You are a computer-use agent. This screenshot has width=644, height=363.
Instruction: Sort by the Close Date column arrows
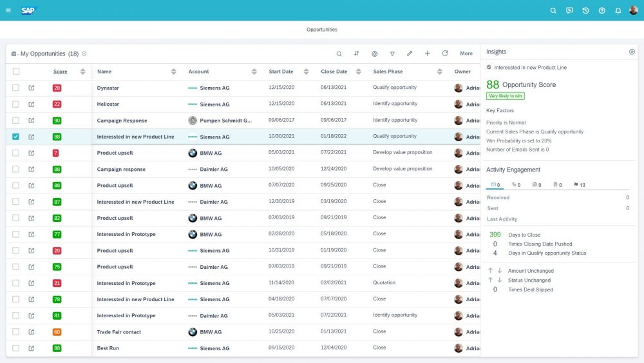(x=358, y=72)
